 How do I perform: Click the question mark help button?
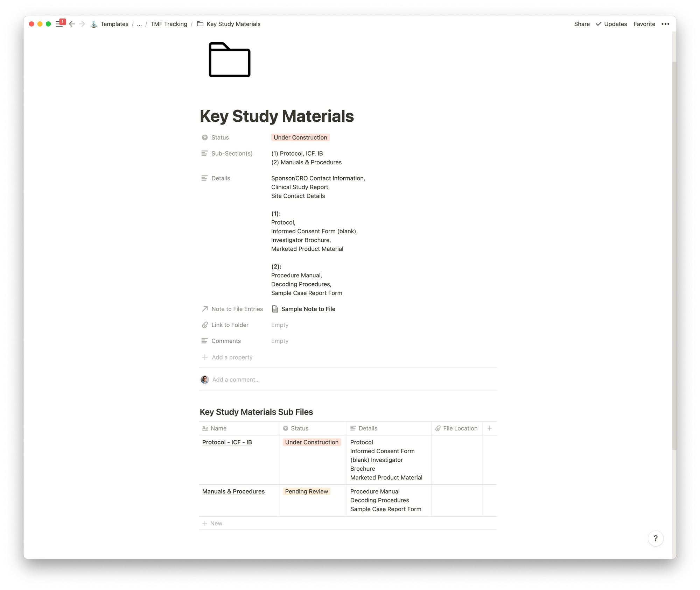click(x=655, y=539)
